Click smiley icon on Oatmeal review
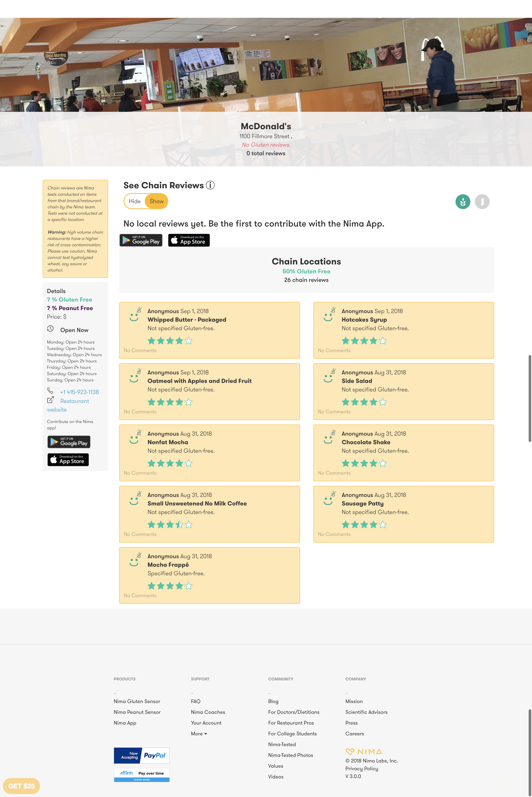The width and height of the screenshot is (532, 797). click(x=135, y=376)
